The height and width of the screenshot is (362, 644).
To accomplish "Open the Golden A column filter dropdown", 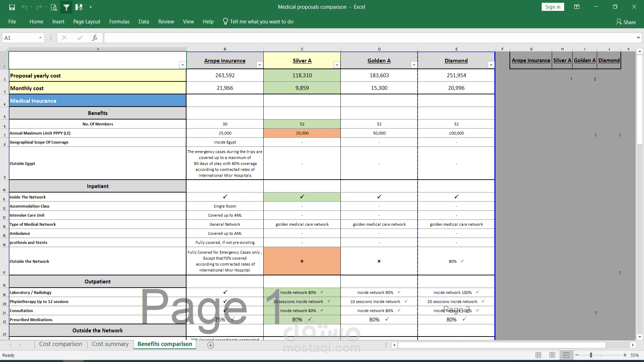I will point(414,65).
